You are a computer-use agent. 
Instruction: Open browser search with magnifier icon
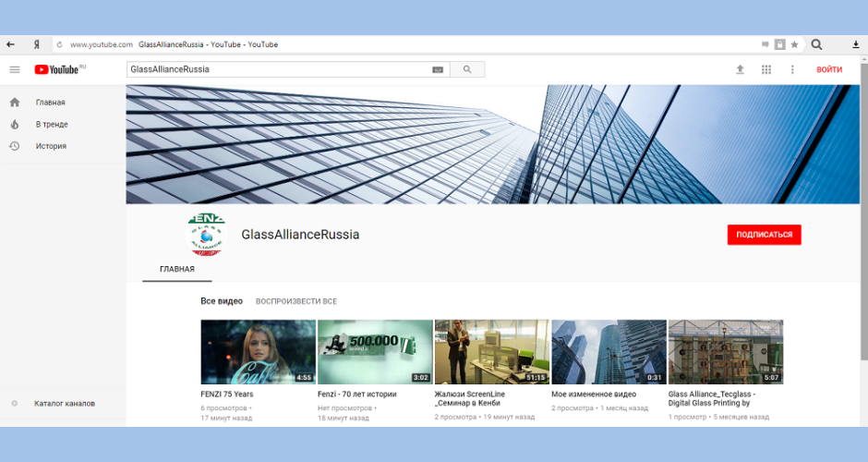point(816,44)
